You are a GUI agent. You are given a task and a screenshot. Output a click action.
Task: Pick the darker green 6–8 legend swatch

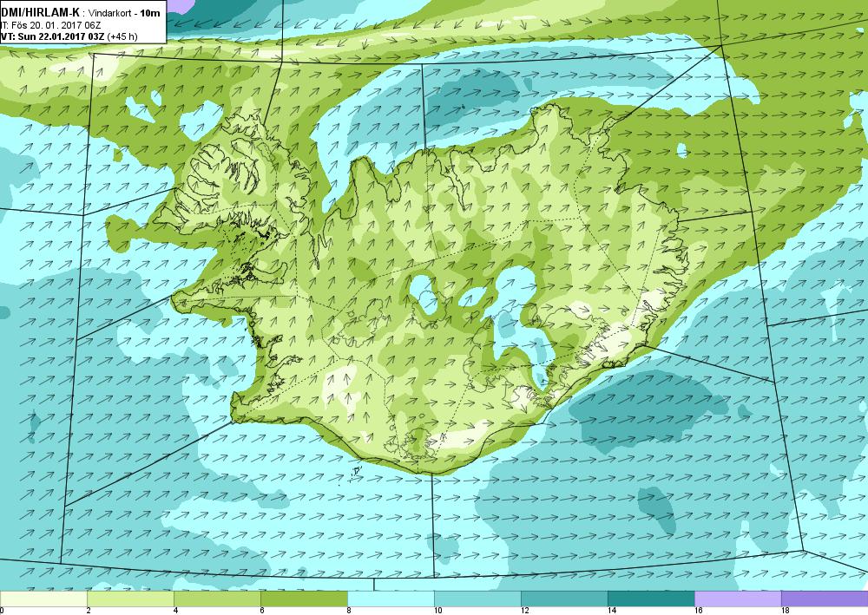pos(304,599)
